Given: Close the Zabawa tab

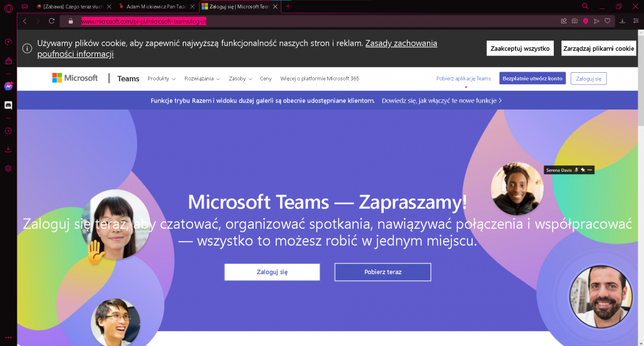Looking at the screenshot, I should tap(109, 6).
